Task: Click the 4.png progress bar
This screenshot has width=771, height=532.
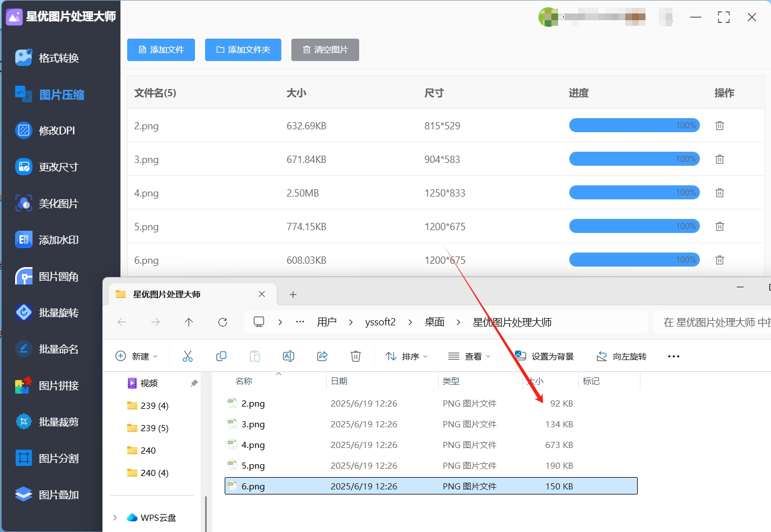Action: coord(634,193)
